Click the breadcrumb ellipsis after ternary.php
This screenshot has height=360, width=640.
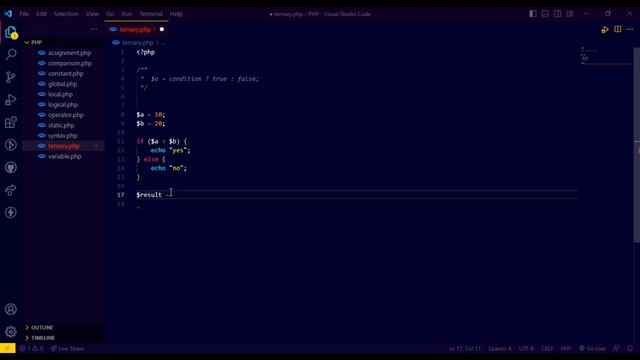[x=163, y=42]
